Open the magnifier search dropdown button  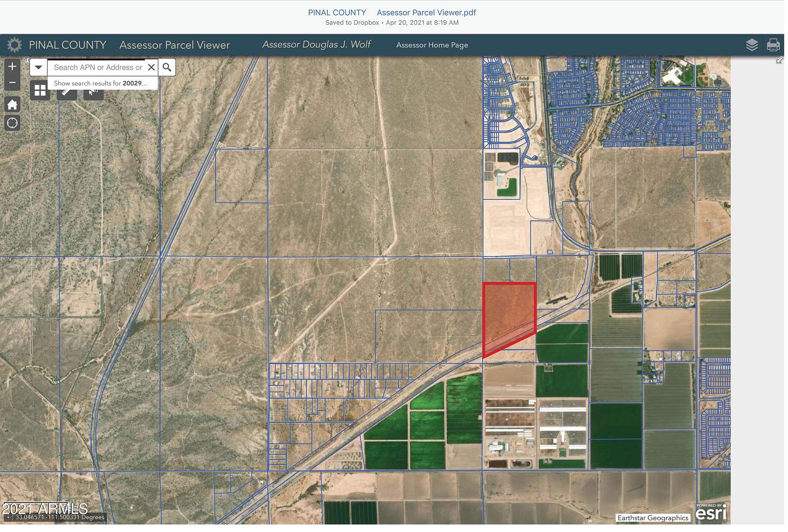tap(167, 67)
